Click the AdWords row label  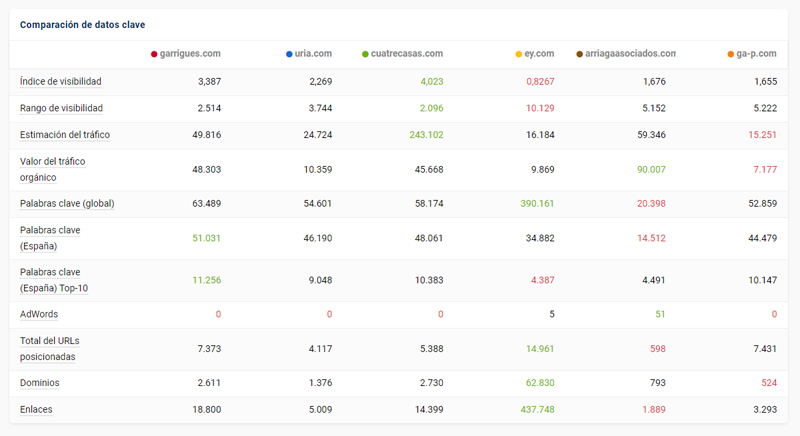tap(39, 314)
